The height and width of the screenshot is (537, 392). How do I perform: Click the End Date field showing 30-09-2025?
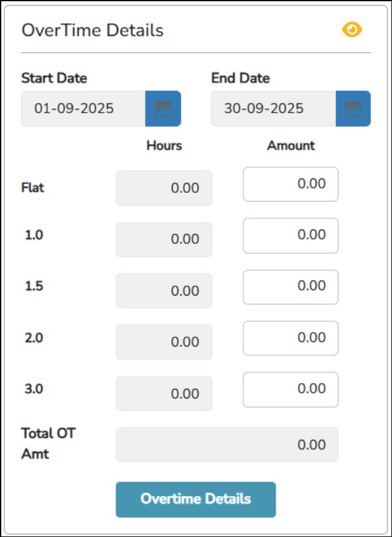273,109
